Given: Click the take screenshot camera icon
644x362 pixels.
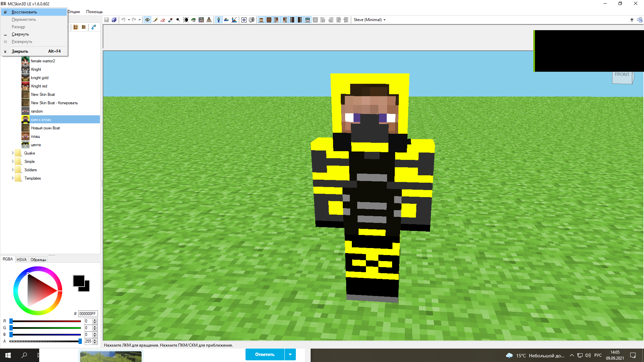Looking at the screenshot, I should [252, 20].
